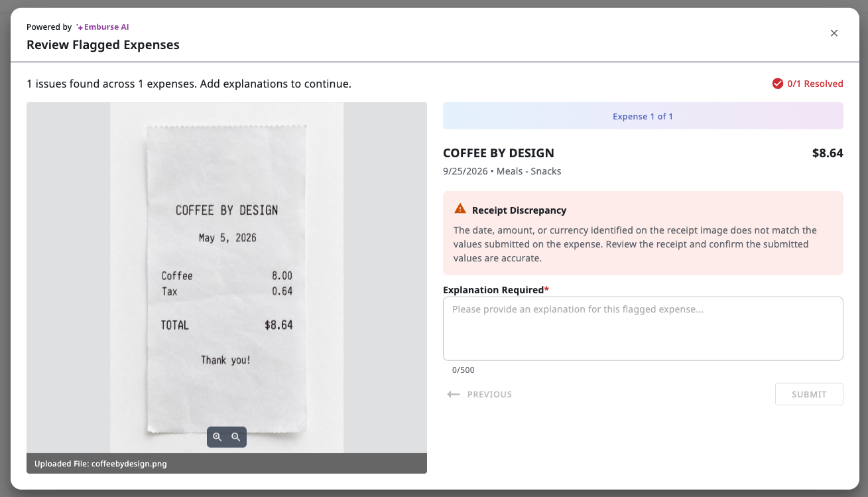Screen dimensions: 868x497
Task: Close the Review Flagged Expenses dialog
Action: [834, 33]
